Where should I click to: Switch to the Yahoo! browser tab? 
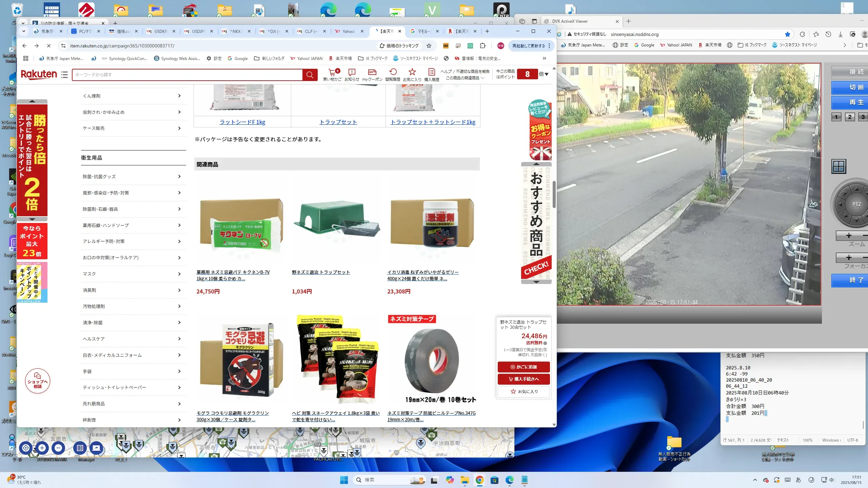[349, 31]
